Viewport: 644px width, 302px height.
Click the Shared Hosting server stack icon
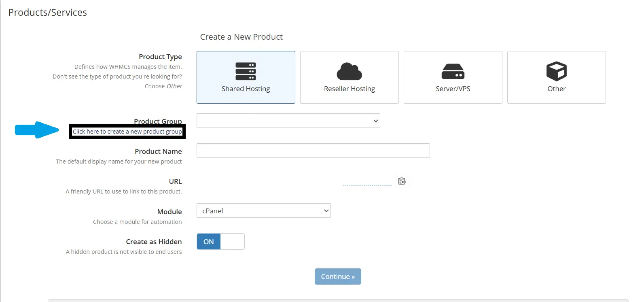(x=246, y=71)
